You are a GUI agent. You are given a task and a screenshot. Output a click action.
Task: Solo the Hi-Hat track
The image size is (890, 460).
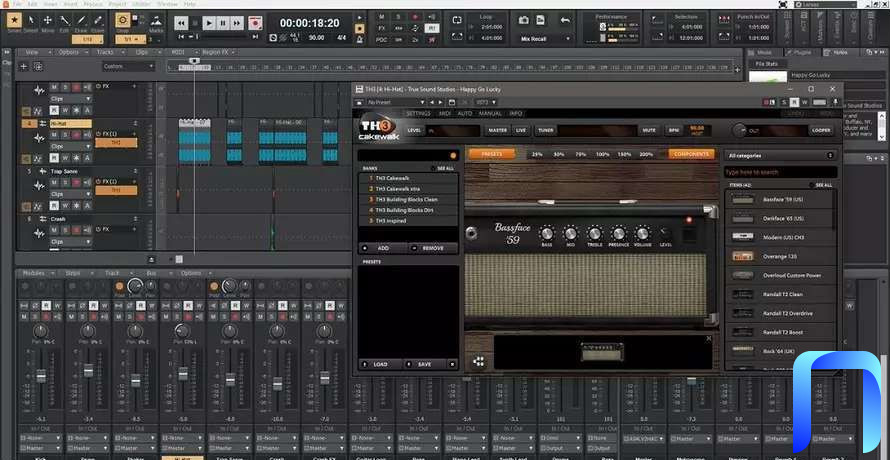click(x=65, y=135)
